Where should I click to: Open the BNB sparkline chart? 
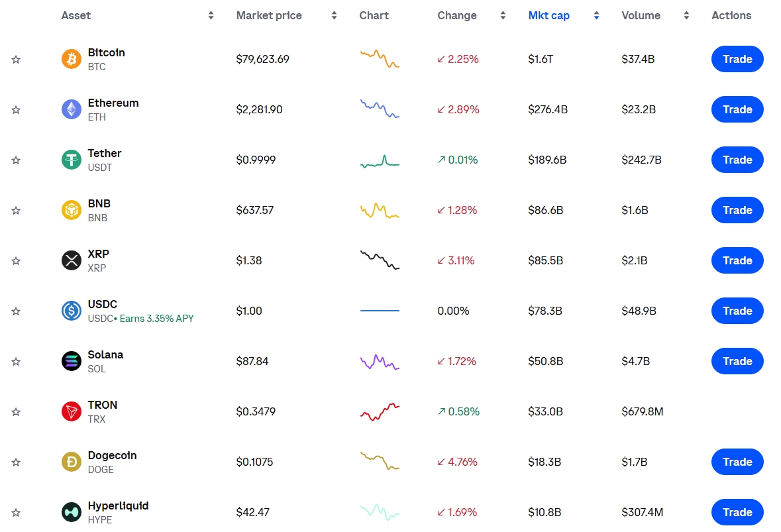pyautogui.click(x=380, y=211)
